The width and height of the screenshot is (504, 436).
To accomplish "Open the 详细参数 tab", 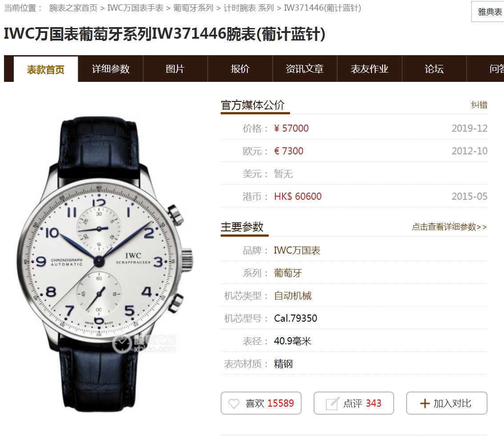I will click(111, 69).
